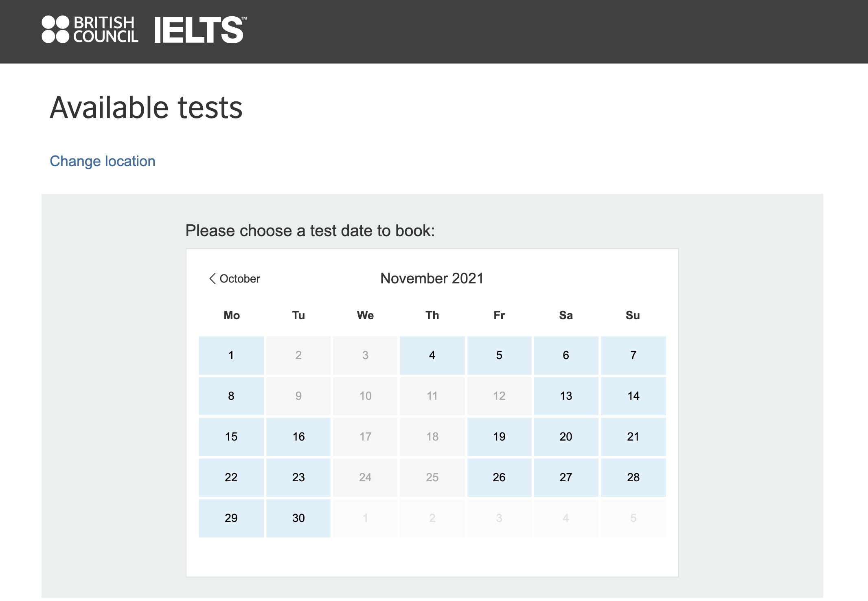Screen dimensions: 868x601
Task: Choose November 14 test date
Action: coord(633,396)
